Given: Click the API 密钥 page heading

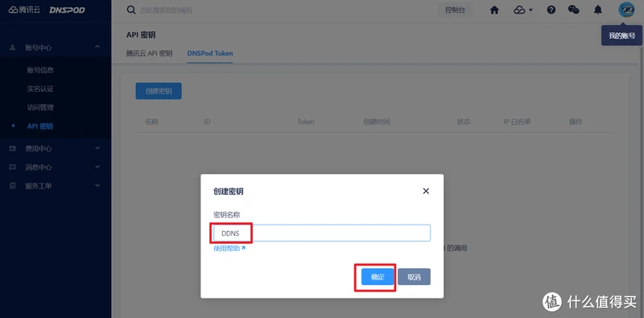Looking at the screenshot, I should (141, 35).
